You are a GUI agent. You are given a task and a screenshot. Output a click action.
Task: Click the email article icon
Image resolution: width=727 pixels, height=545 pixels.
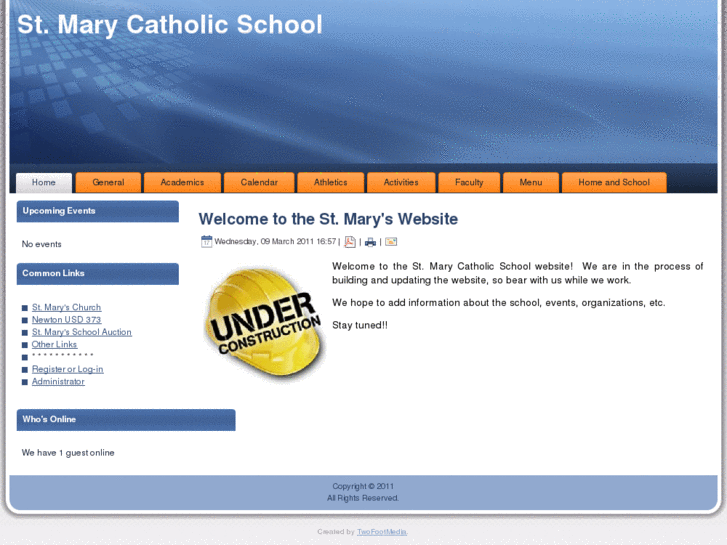pyautogui.click(x=391, y=242)
